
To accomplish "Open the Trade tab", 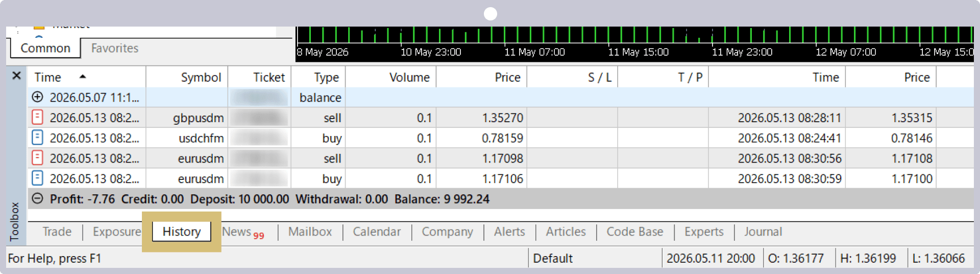I will point(57,232).
